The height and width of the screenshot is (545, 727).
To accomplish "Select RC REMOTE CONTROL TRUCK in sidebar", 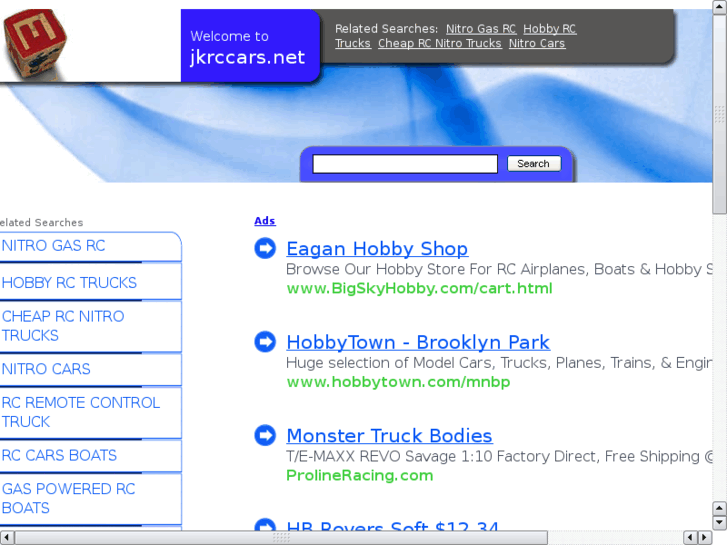I will (81, 412).
